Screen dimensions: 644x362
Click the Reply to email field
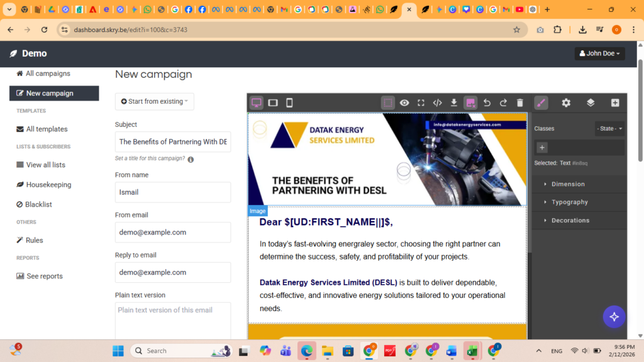pos(173,273)
